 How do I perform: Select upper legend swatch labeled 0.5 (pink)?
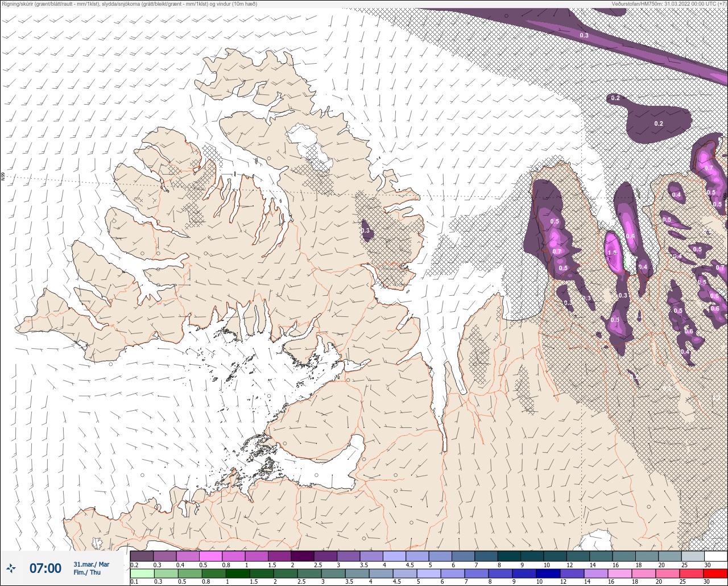click(x=210, y=556)
